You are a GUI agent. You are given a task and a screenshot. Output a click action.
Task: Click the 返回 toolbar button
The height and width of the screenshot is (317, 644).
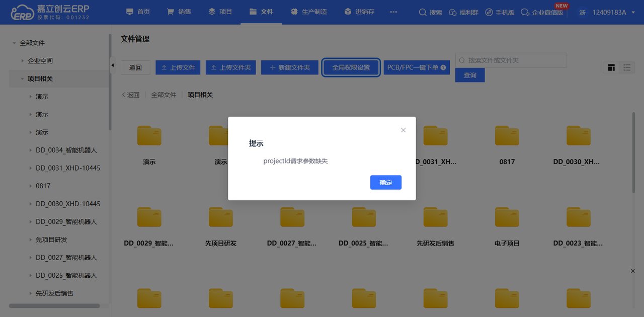coord(135,67)
